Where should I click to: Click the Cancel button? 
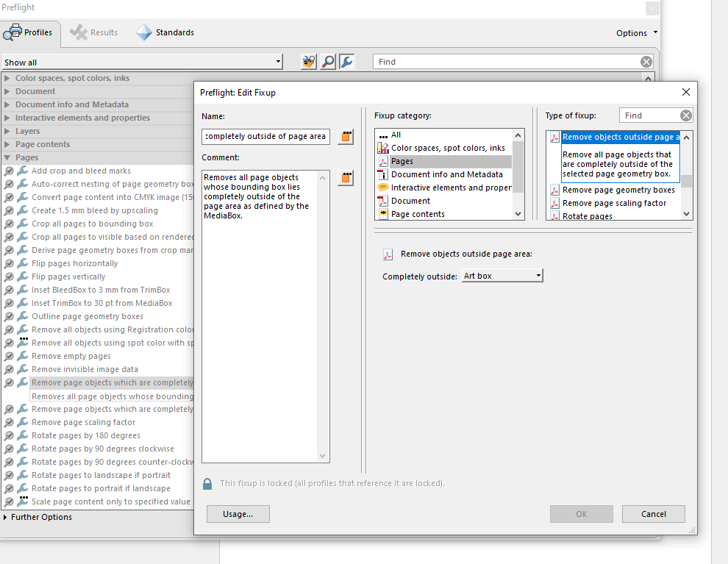653,514
